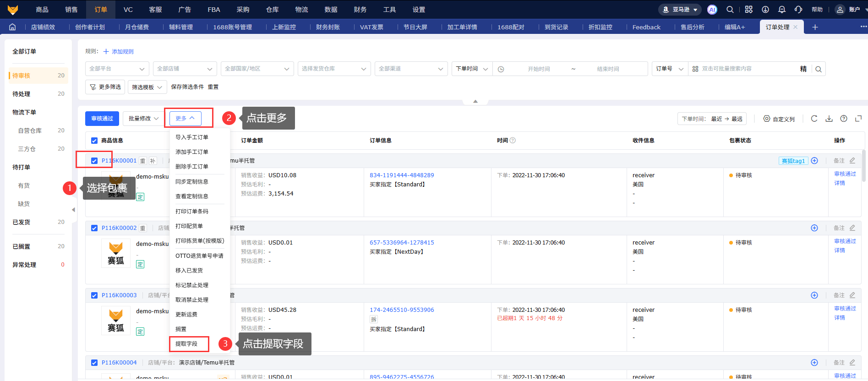Add a tag to order P116K00003
Image resolution: width=868 pixels, height=381 pixels.
(814, 295)
